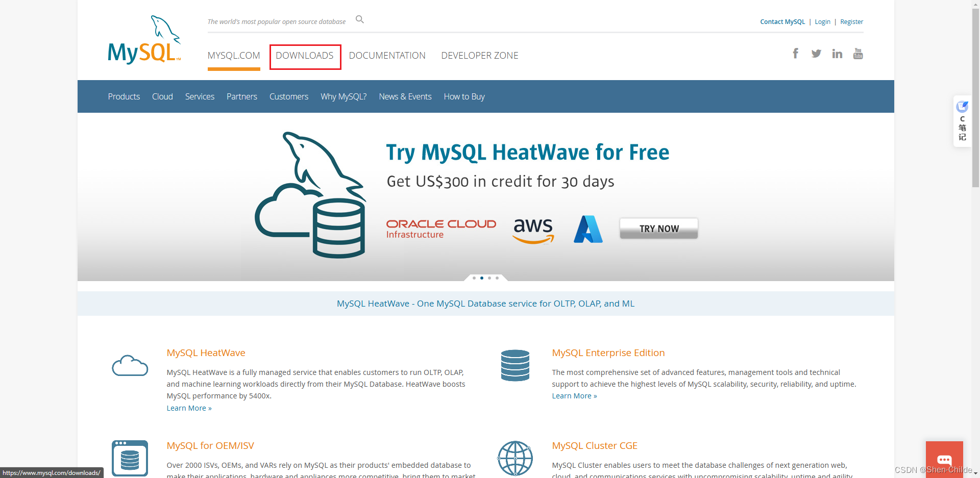This screenshot has width=980, height=478.
Task: Click the Enterprise Edition database icon
Action: click(515, 365)
